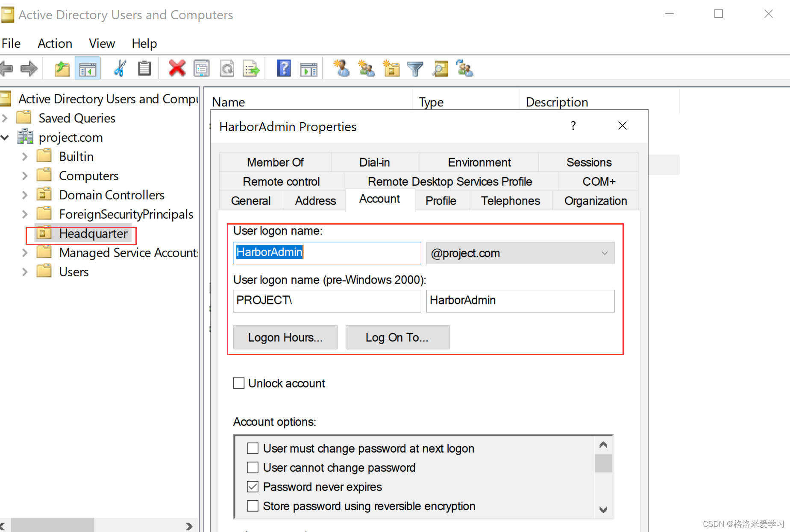Switch to the Member Of tab

(275, 162)
